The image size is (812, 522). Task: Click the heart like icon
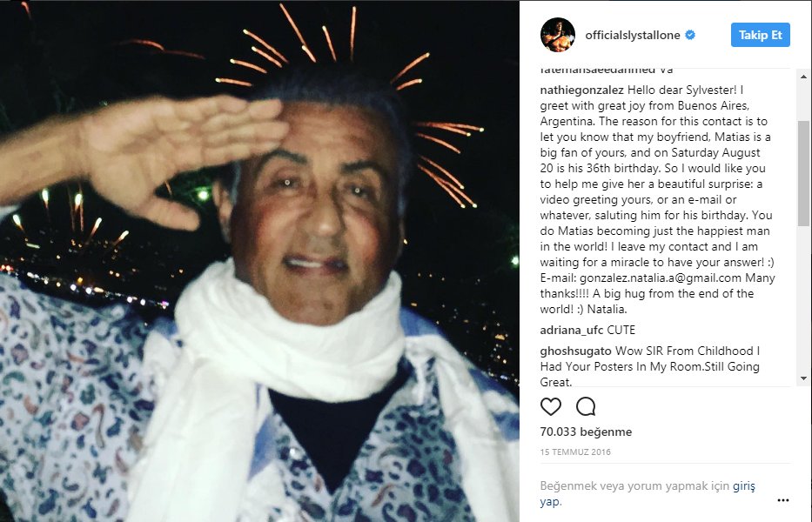click(551, 407)
